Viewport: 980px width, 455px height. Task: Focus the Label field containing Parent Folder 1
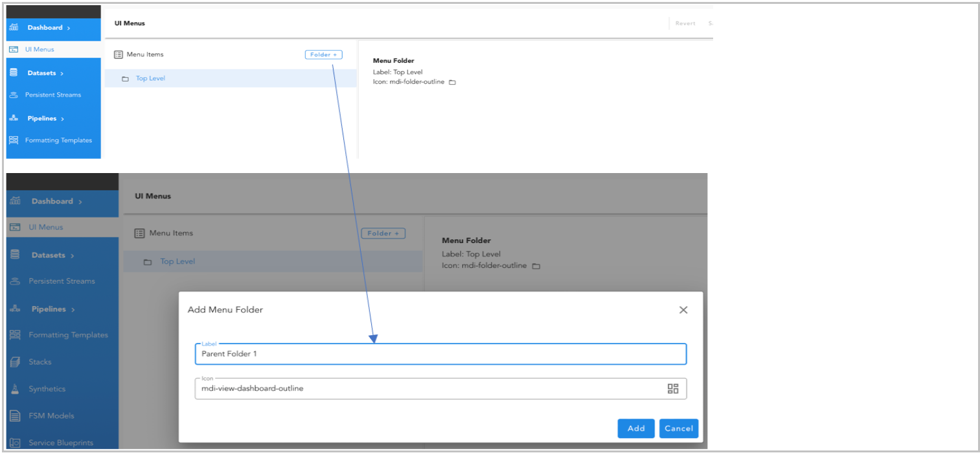440,355
